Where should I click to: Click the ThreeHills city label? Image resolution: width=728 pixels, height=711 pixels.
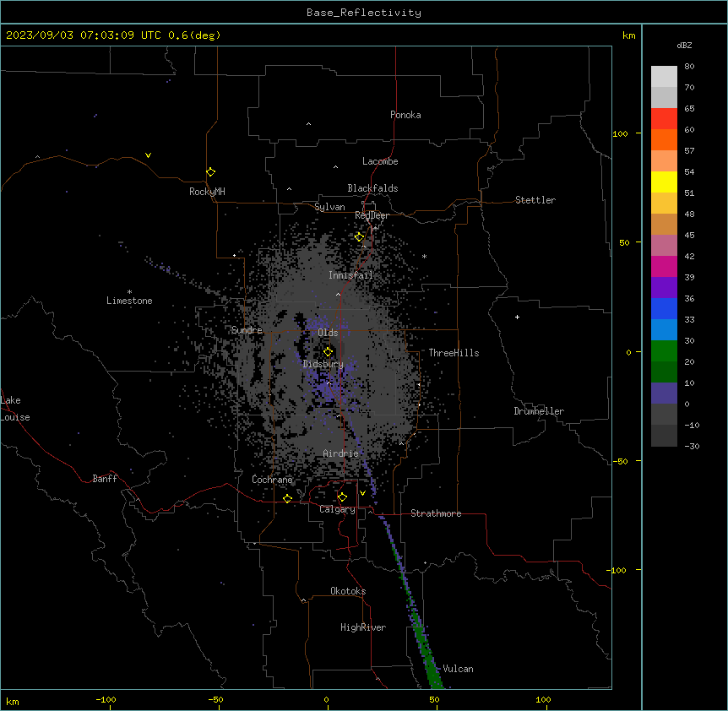pos(454,353)
